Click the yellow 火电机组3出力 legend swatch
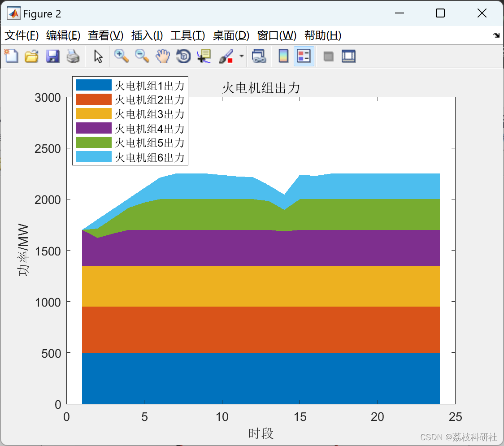This screenshot has width=504, height=446. coord(94,114)
